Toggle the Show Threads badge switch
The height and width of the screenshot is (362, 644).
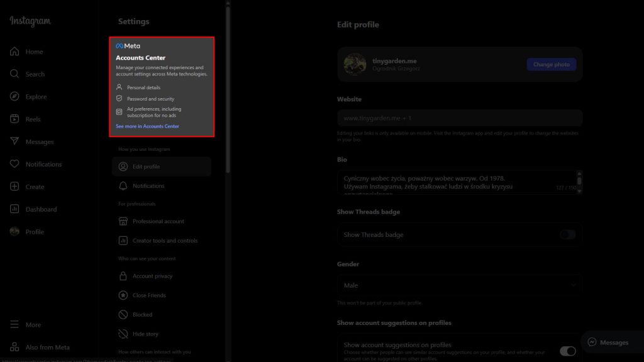click(567, 234)
